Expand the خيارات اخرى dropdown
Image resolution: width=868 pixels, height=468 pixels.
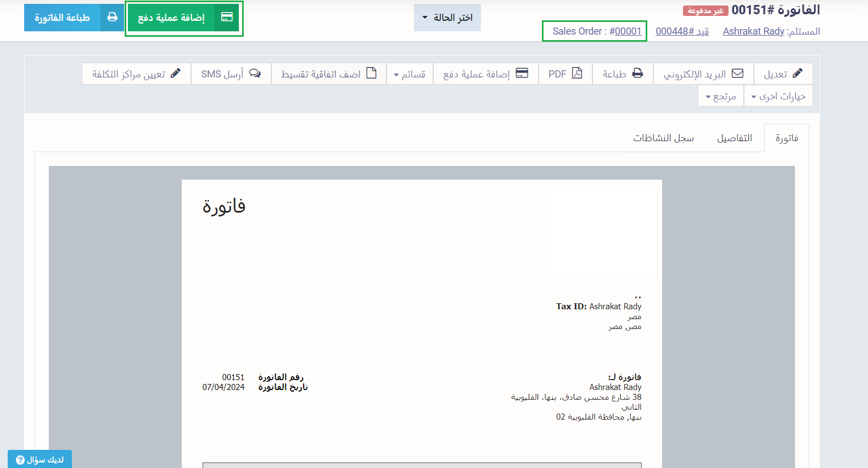click(778, 96)
